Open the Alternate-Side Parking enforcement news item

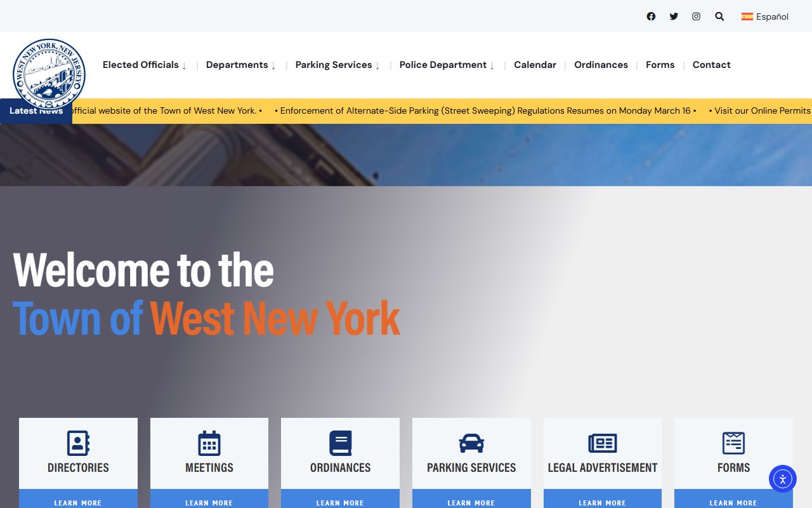(x=485, y=110)
